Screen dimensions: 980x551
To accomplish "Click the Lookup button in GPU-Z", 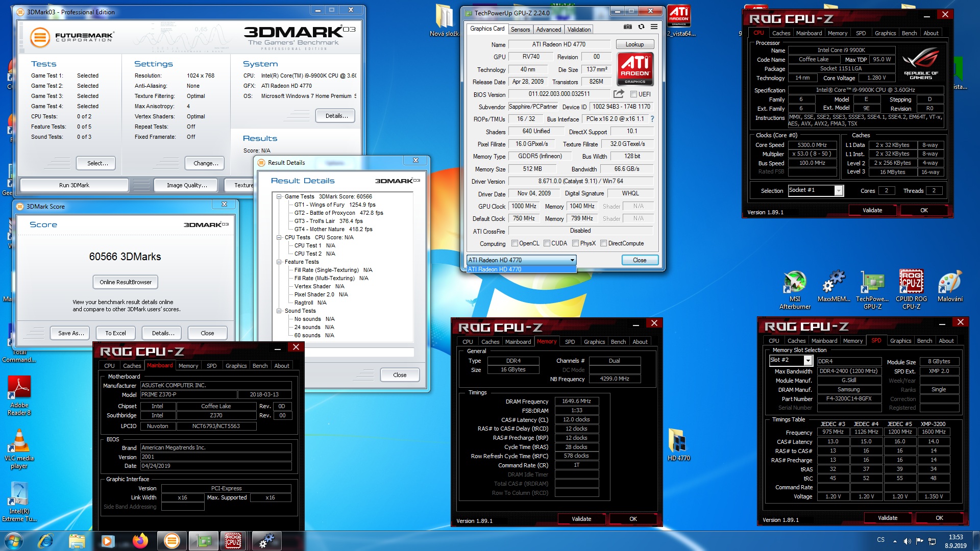I will click(x=634, y=44).
